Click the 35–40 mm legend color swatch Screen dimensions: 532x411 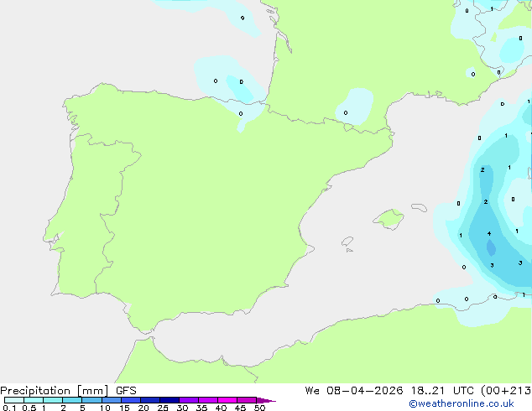pos(208,400)
